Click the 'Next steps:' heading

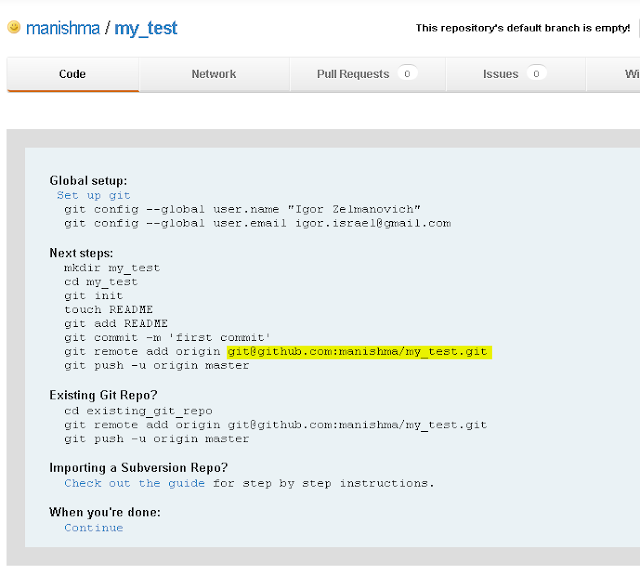[81, 253]
